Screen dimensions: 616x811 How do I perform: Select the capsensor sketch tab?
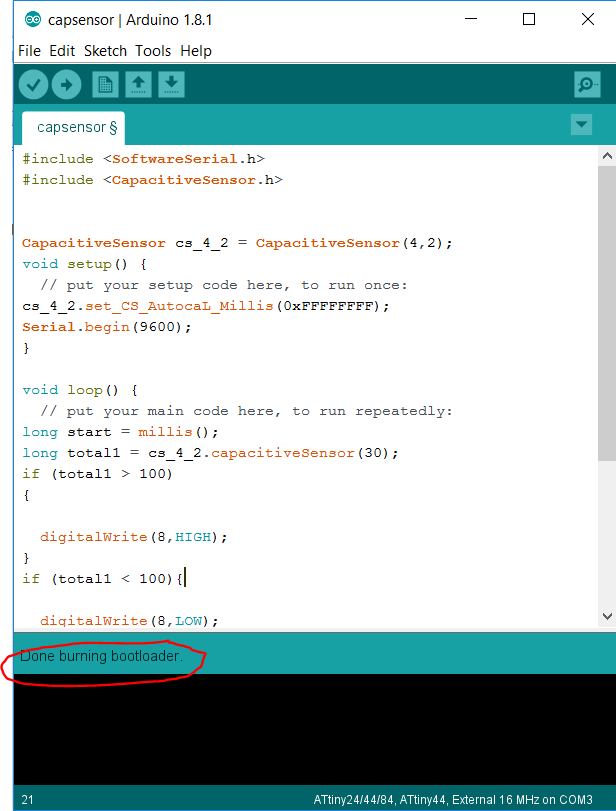tap(73, 128)
